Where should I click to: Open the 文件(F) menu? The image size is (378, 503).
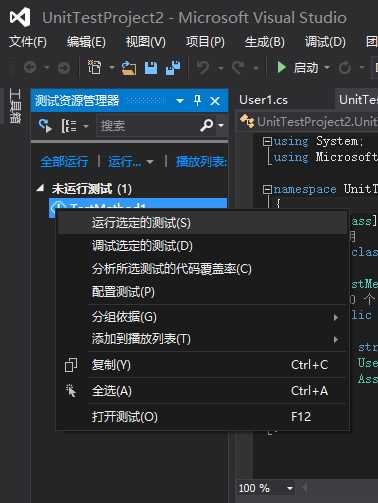point(28,42)
